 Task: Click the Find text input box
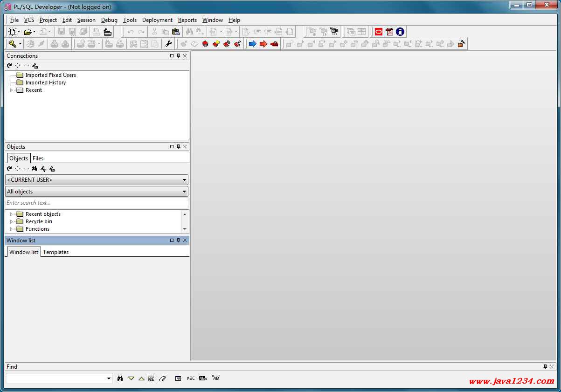(x=56, y=378)
